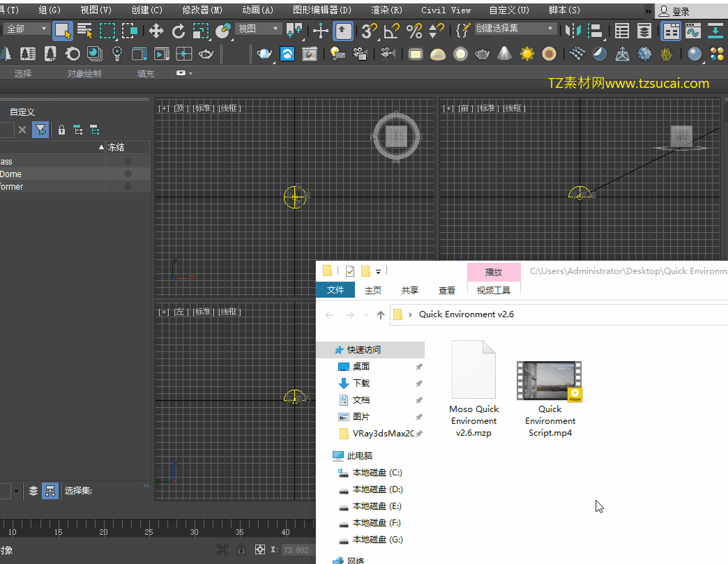The height and width of the screenshot is (564, 728).
Task: Open Render Setup teapot icon
Action: pos(265,54)
